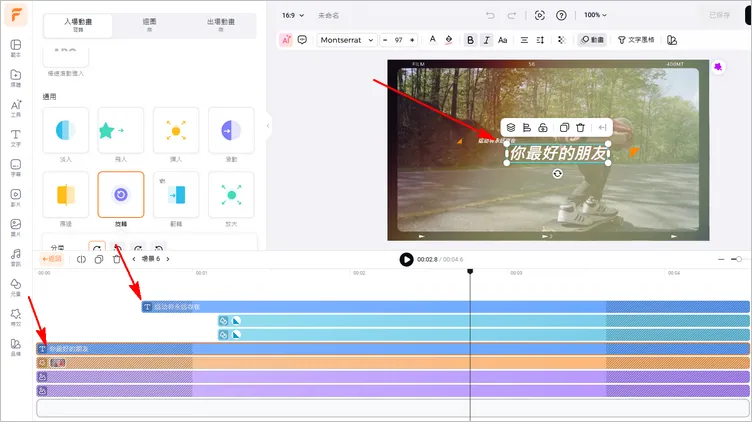Open the Effects panel in the sidebar
The height and width of the screenshot is (422, 752).
16,316
